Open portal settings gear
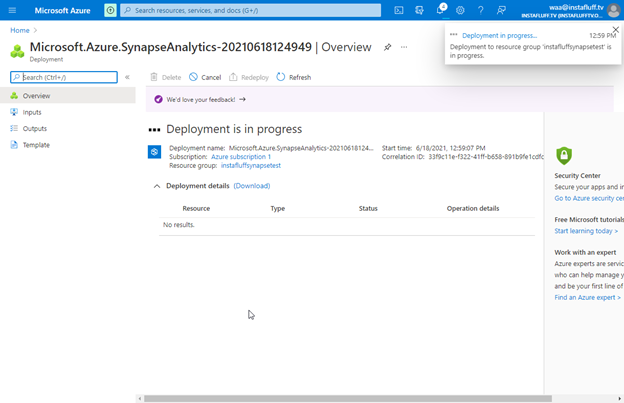 460,10
